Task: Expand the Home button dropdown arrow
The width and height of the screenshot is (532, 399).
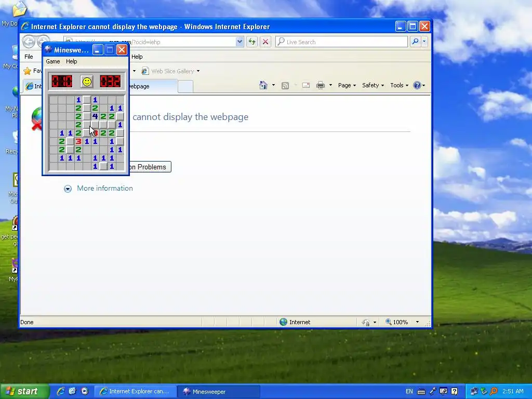Action: [x=273, y=85]
